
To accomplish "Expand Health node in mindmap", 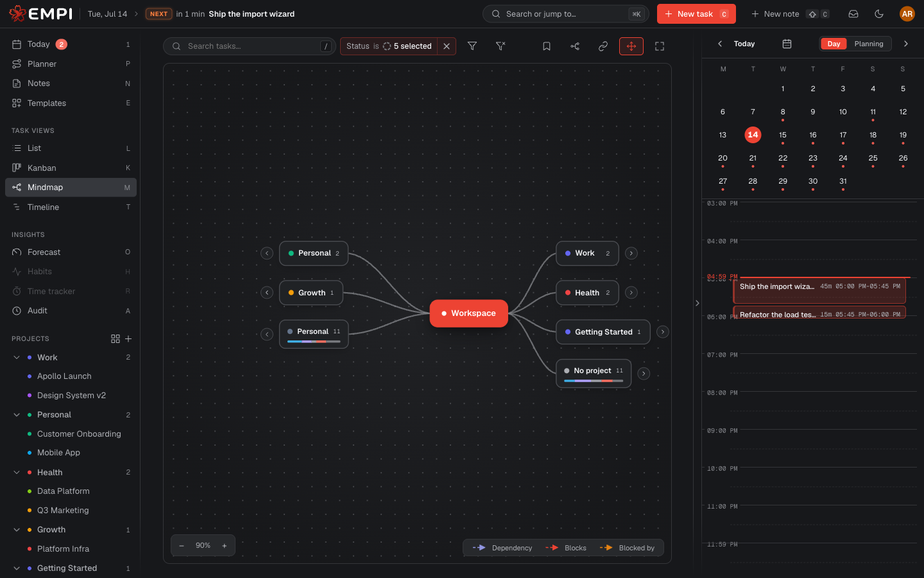I will point(631,293).
